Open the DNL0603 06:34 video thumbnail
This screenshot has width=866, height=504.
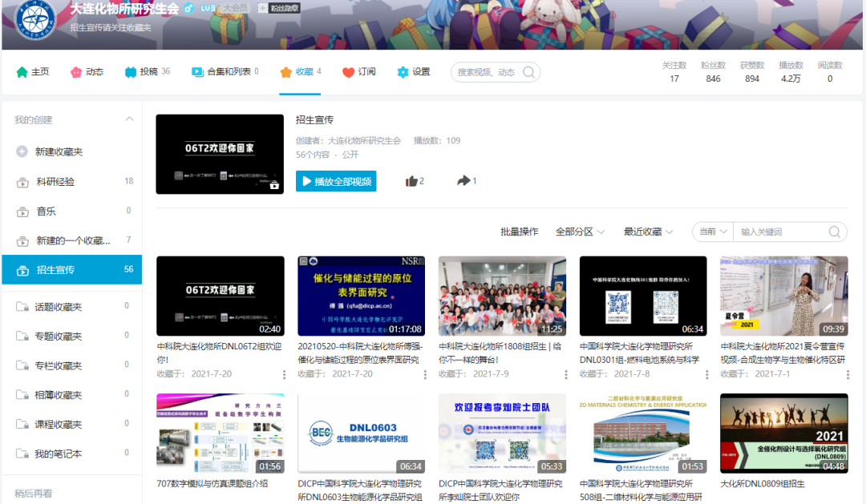[x=361, y=433]
